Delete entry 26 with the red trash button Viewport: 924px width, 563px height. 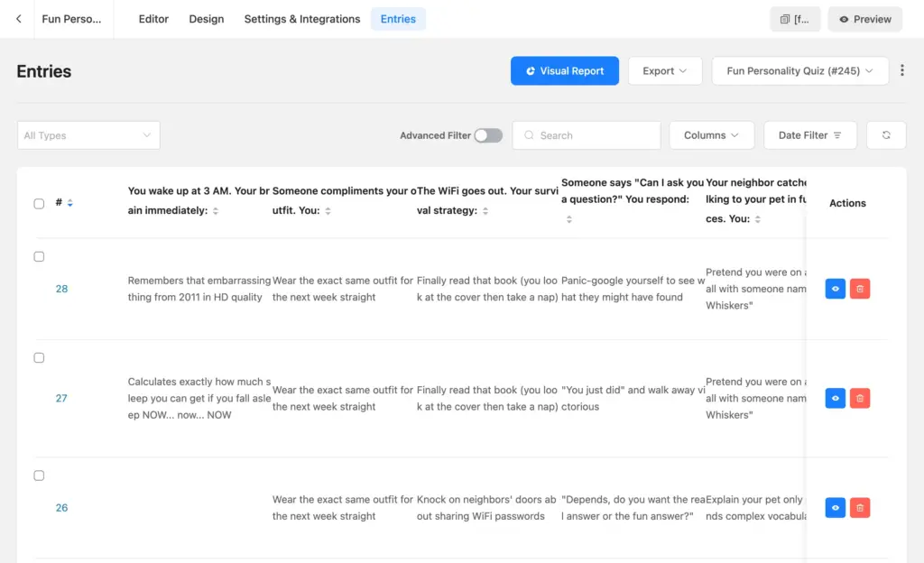pos(859,507)
